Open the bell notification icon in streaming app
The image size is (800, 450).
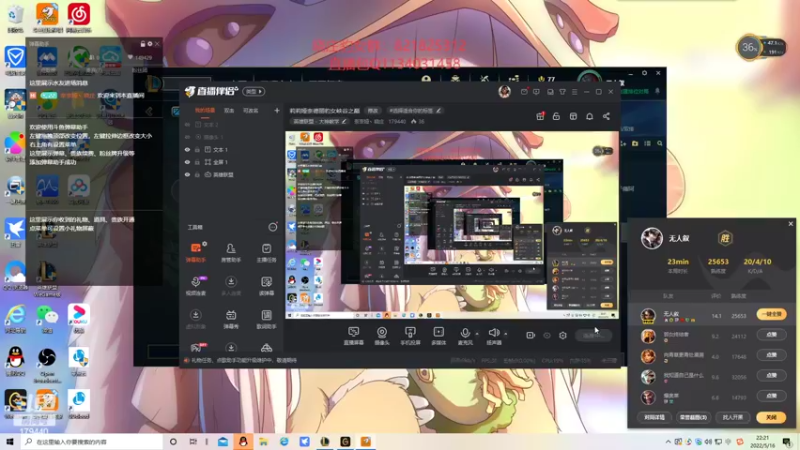click(x=589, y=116)
